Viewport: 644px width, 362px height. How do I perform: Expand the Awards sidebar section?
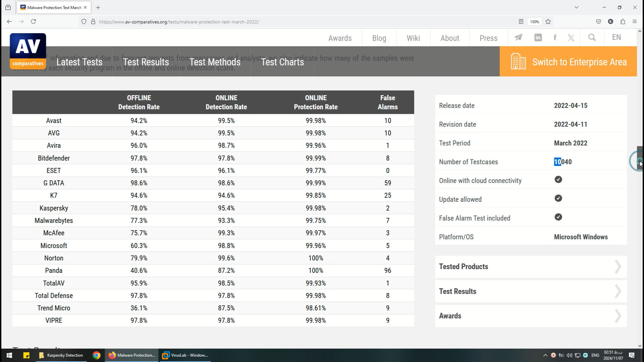coord(531,316)
